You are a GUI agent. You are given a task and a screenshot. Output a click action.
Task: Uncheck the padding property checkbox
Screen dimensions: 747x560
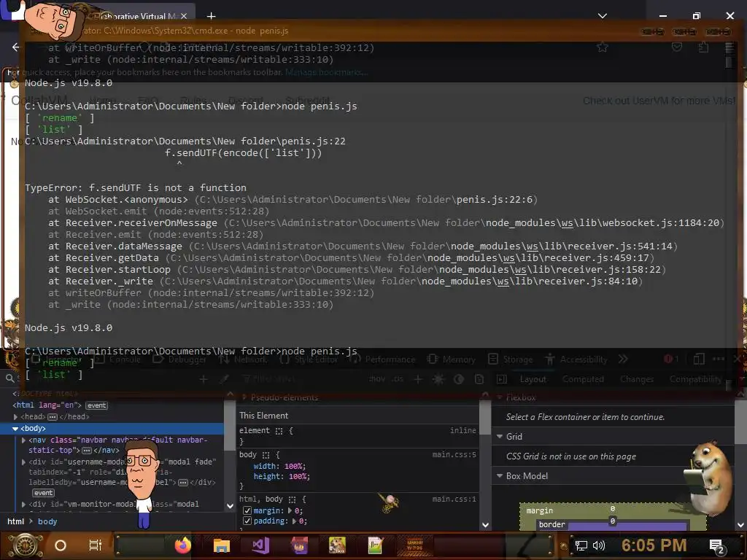(x=247, y=521)
